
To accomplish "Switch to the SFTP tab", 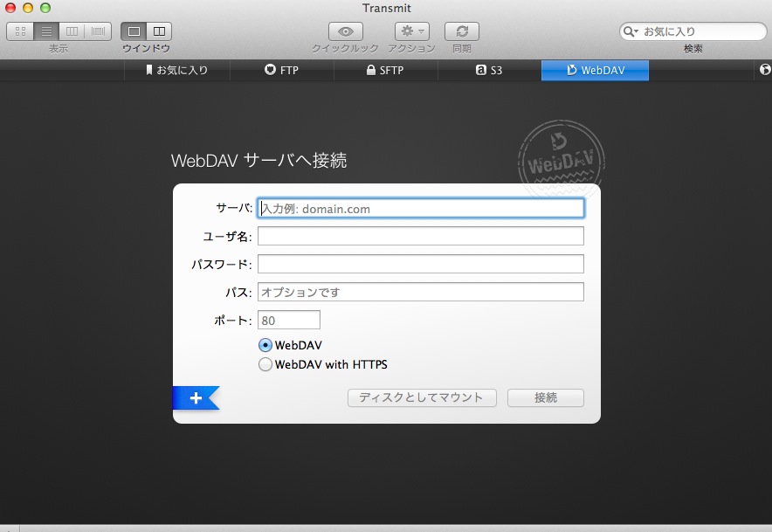I will point(385,71).
